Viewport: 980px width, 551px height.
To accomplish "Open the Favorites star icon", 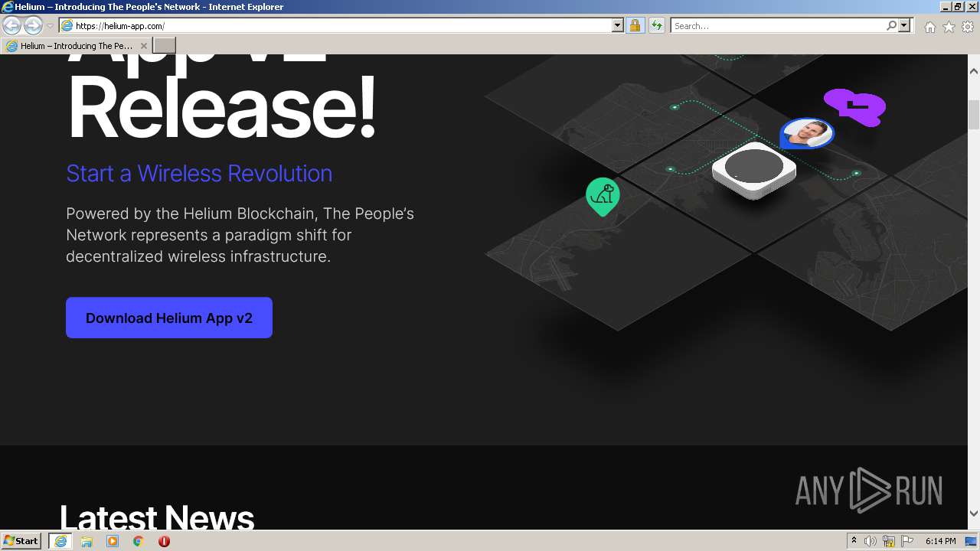I will coord(949,27).
